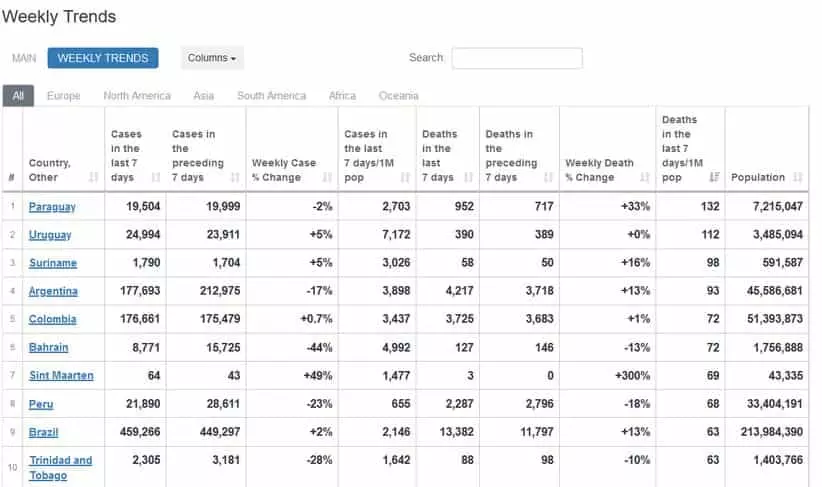Open the Paraguay country link
This screenshot has height=487, width=822.
point(52,207)
